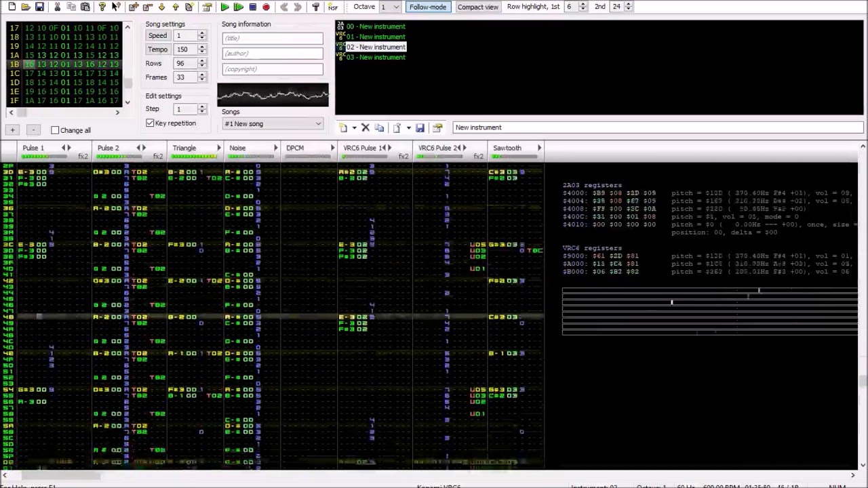This screenshot has width=868, height=488.
Task: Toggle Compact view
Action: 477,7
